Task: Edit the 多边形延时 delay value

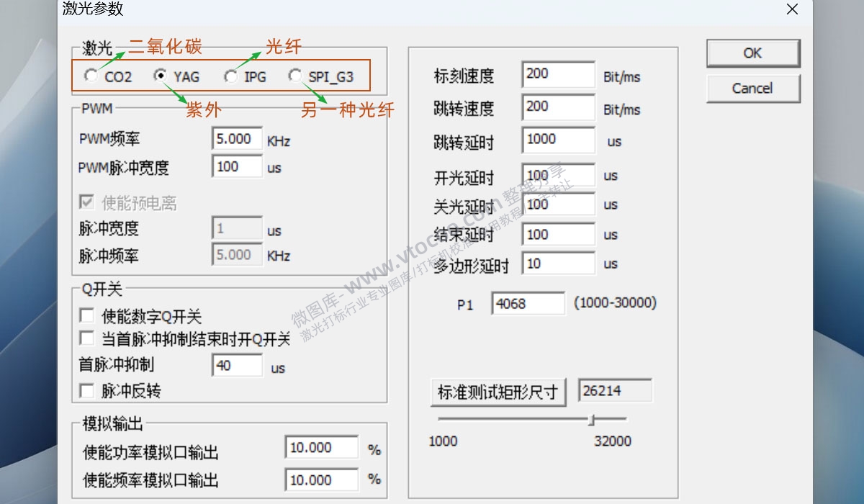Action: 558,264
